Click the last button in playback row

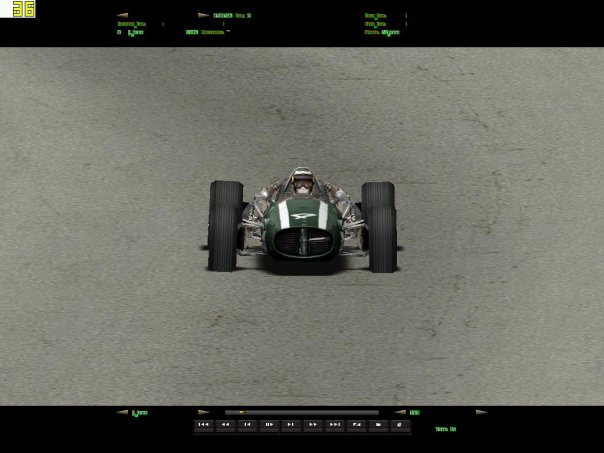click(399, 425)
